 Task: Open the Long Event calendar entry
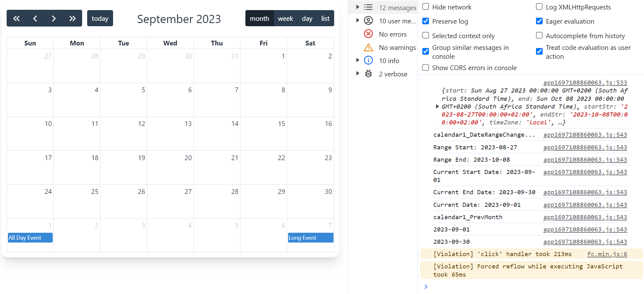(310, 238)
